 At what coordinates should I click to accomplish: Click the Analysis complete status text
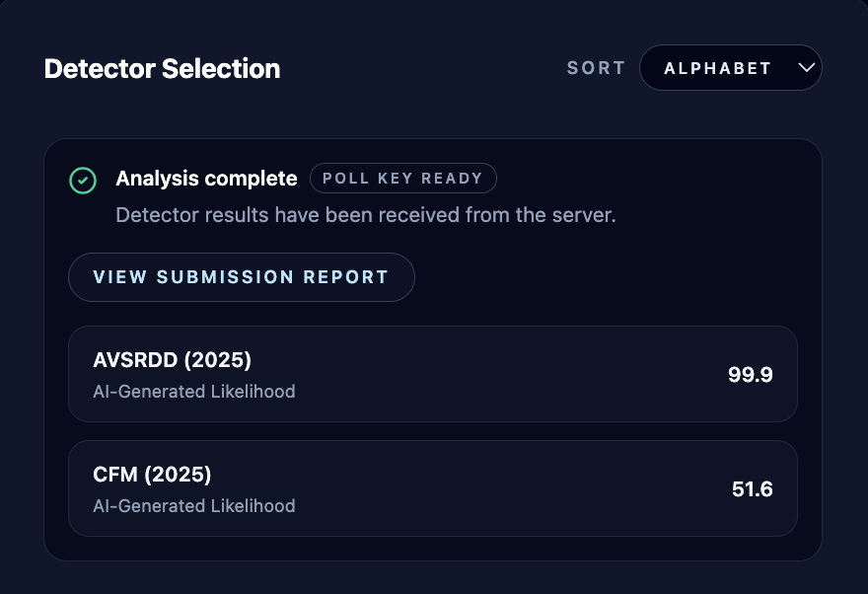point(206,179)
